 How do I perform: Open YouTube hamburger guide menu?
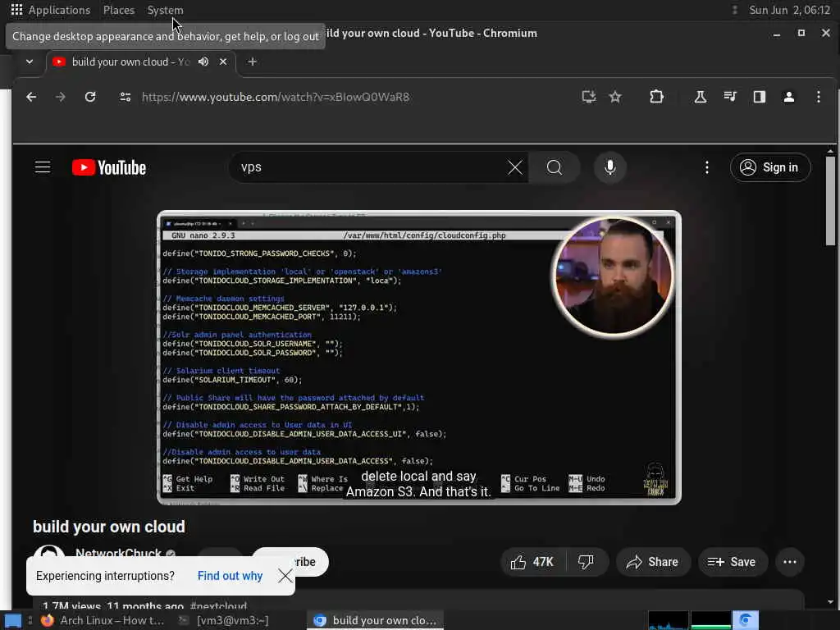(x=43, y=167)
